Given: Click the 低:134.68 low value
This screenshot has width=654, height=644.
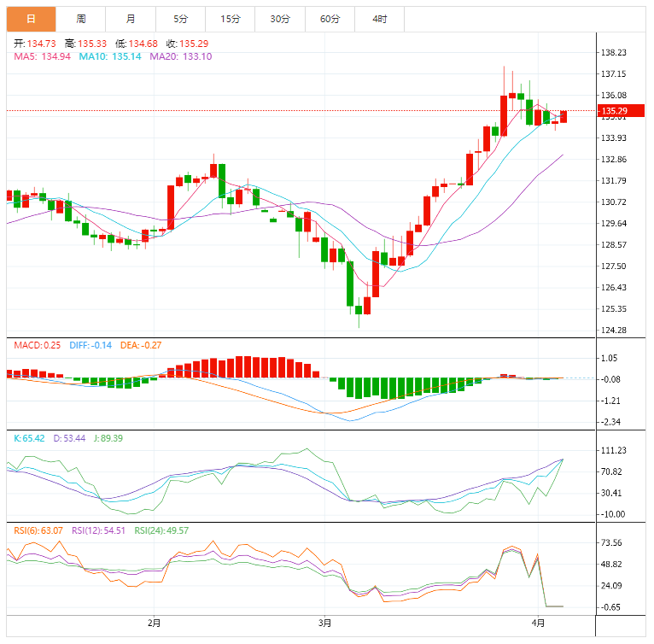Looking at the screenshot, I should 137,44.
